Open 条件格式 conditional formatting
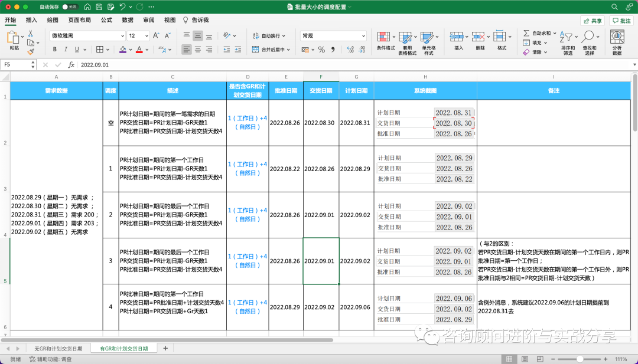 pos(385,42)
